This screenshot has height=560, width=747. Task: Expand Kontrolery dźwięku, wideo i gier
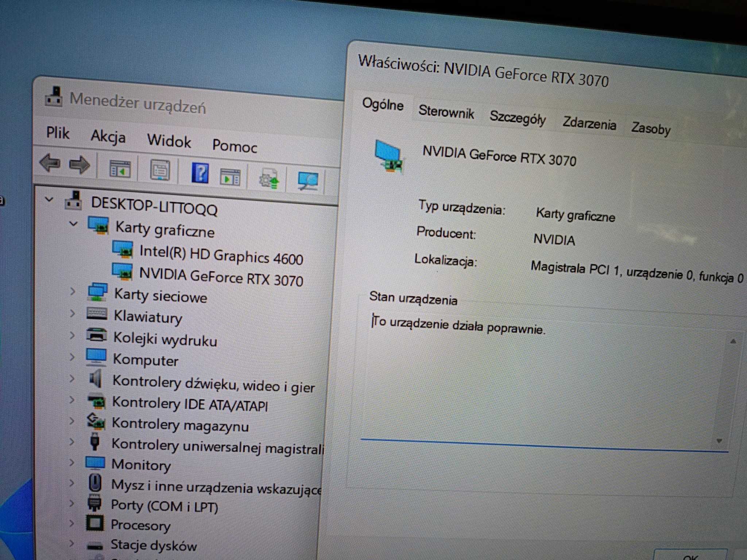(72, 378)
